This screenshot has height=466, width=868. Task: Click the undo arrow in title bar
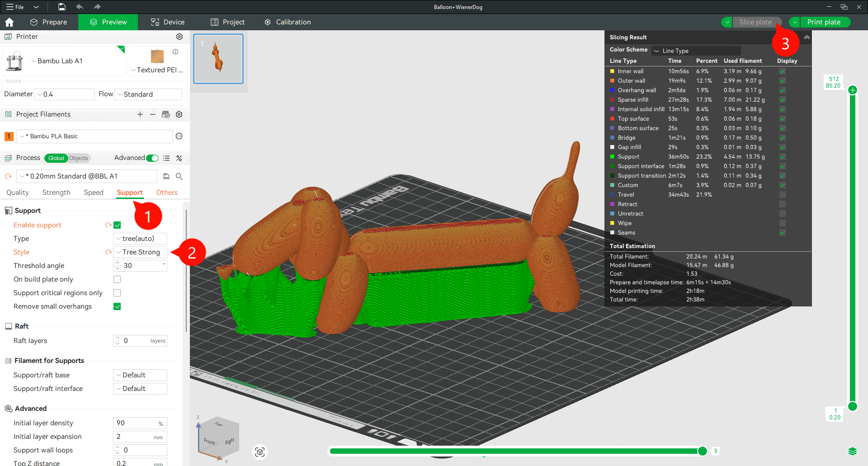80,7
